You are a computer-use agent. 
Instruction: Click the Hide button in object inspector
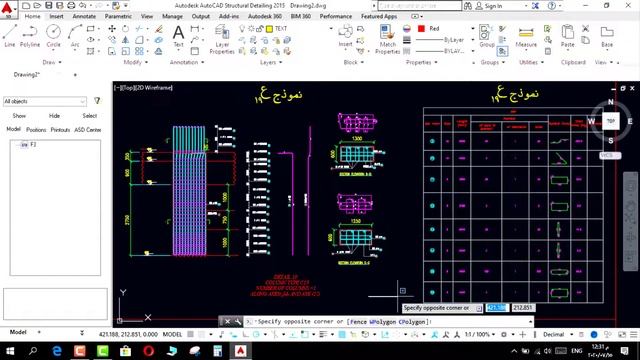[x=54, y=116]
